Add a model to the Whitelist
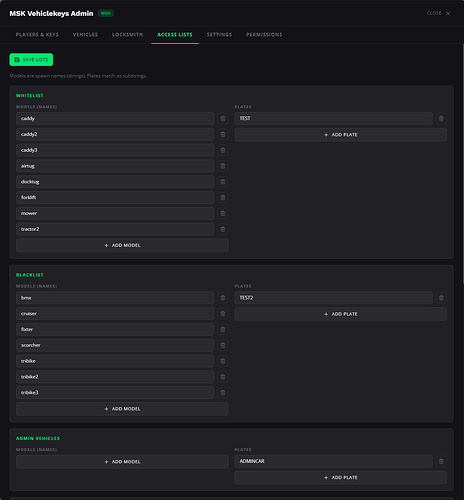The image size is (464, 500). coord(122,245)
